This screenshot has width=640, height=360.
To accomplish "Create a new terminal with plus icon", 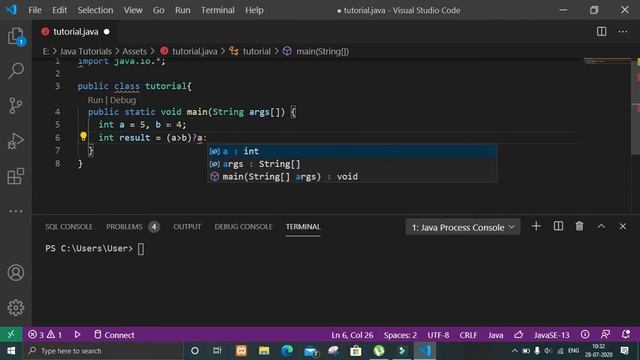I will click(536, 226).
